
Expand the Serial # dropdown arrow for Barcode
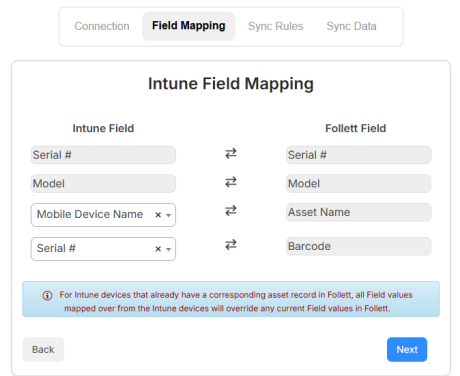[x=169, y=249]
